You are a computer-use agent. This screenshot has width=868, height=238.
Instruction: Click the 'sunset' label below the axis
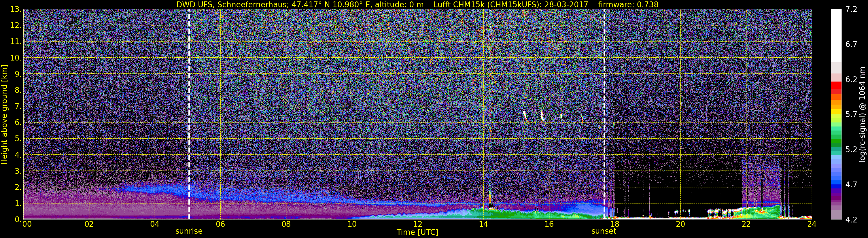604,231
